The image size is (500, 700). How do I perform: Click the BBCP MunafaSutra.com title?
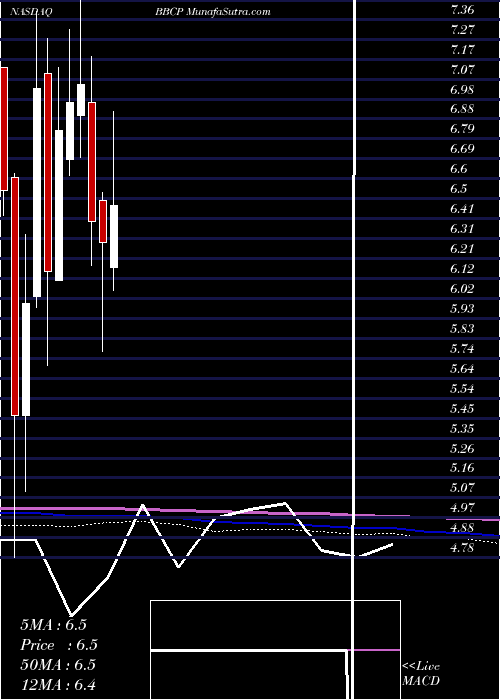[x=212, y=12]
